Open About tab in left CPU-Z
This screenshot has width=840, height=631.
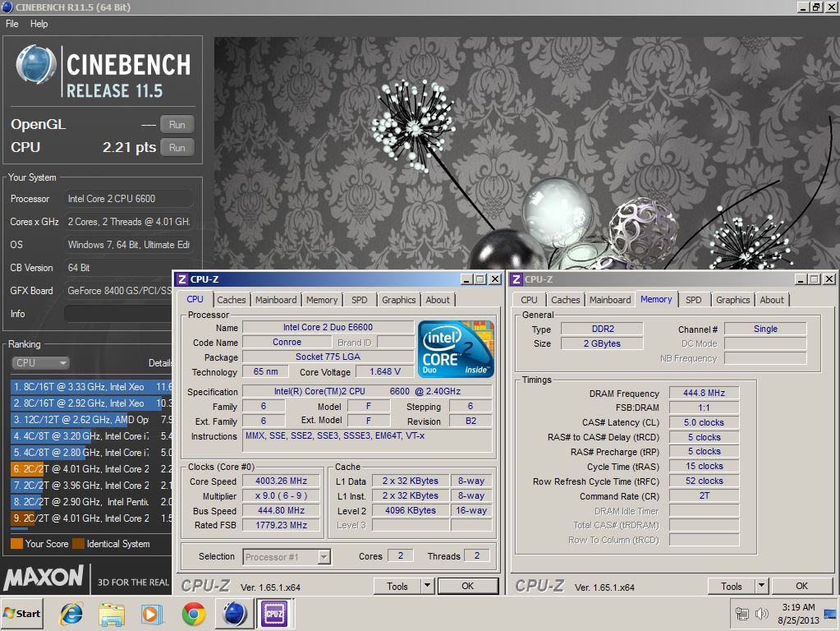(x=438, y=300)
